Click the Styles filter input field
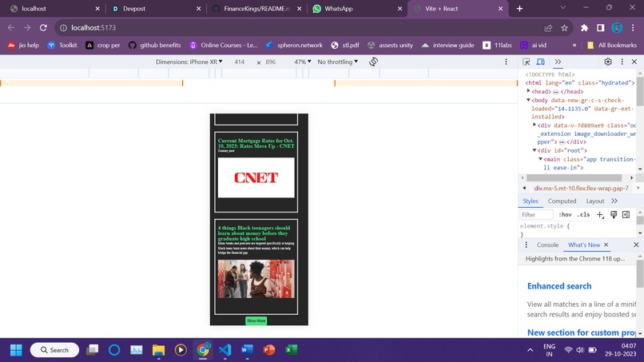The image size is (644, 362). [x=536, y=214]
